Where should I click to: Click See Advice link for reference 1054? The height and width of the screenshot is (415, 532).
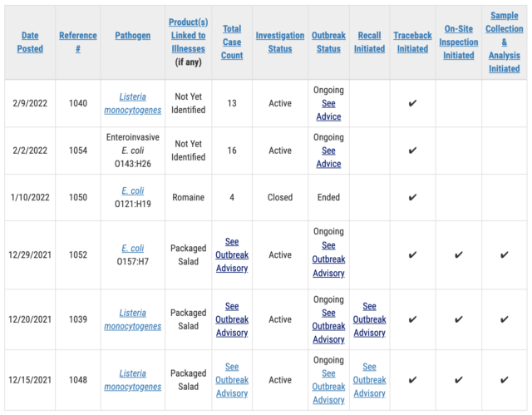click(x=328, y=157)
